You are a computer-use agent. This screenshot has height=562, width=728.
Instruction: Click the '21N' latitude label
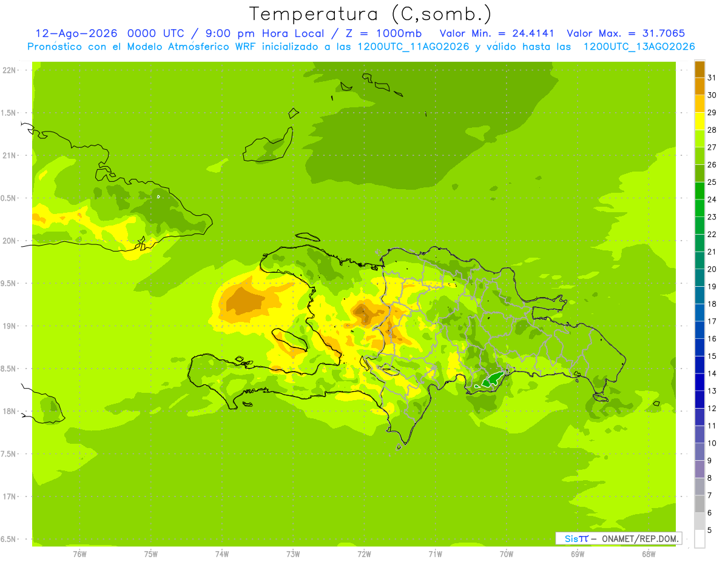(10, 155)
